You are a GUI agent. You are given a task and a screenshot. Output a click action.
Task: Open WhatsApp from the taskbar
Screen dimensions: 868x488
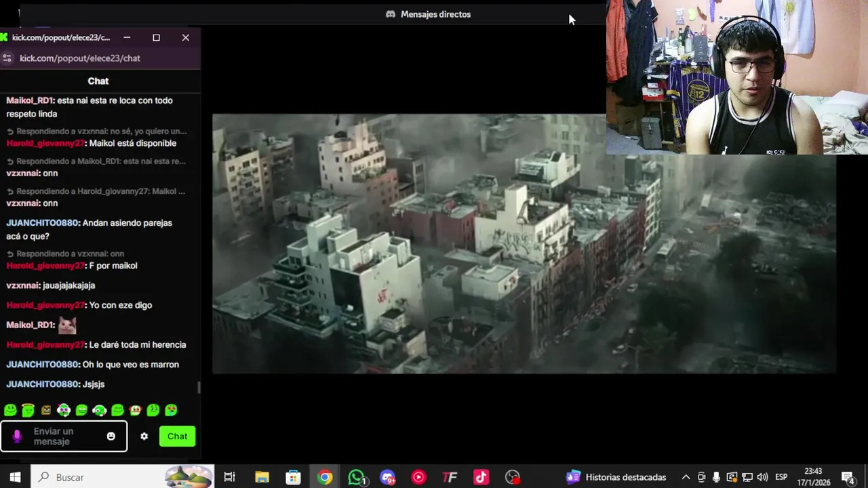[356, 477]
